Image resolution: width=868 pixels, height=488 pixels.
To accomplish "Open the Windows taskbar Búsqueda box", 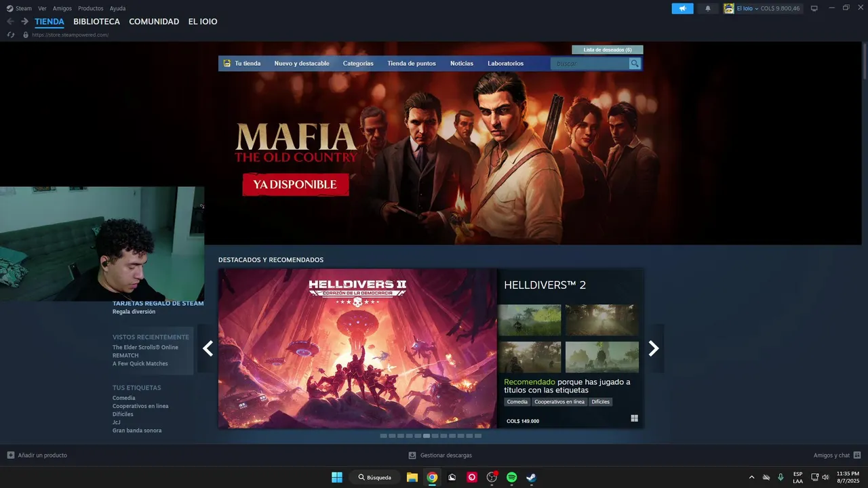I will tap(375, 477).
